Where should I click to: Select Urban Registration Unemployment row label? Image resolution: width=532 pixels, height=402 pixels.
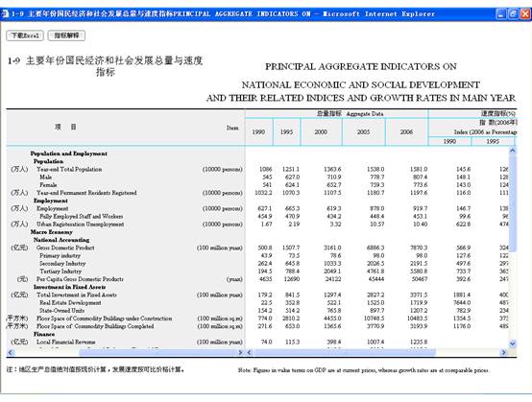coord(80,225)
